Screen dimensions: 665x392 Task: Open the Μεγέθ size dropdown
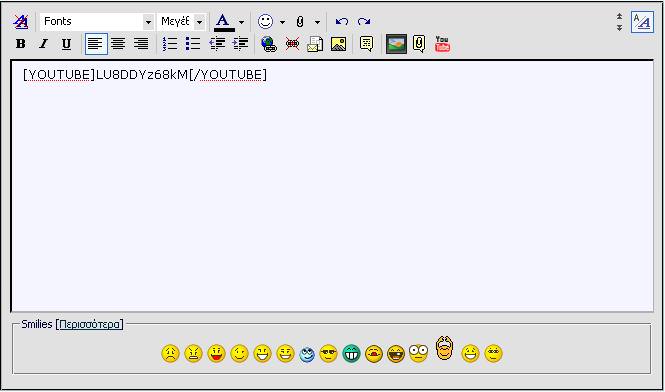181,21
